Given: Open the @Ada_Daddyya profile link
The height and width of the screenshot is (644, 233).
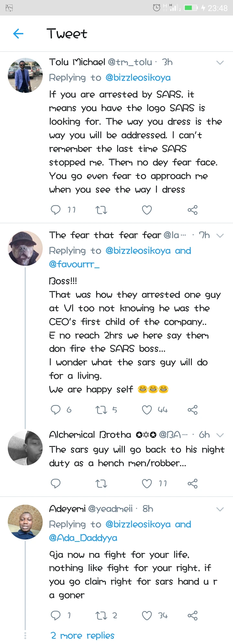Looking at the screenshot, I should pyautogui.click(x=83, y=538).
